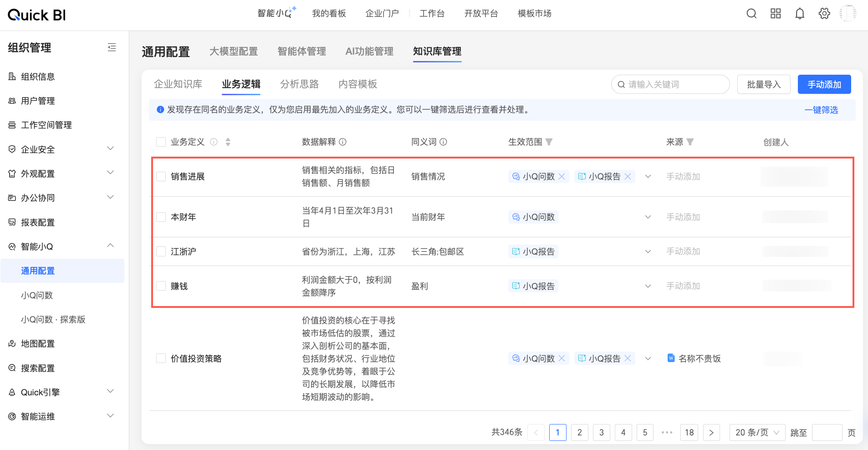This screenshot has width=868, height=450.
Task: Click the blue info icon in notice banner
Action: click(x=160, y=109)
